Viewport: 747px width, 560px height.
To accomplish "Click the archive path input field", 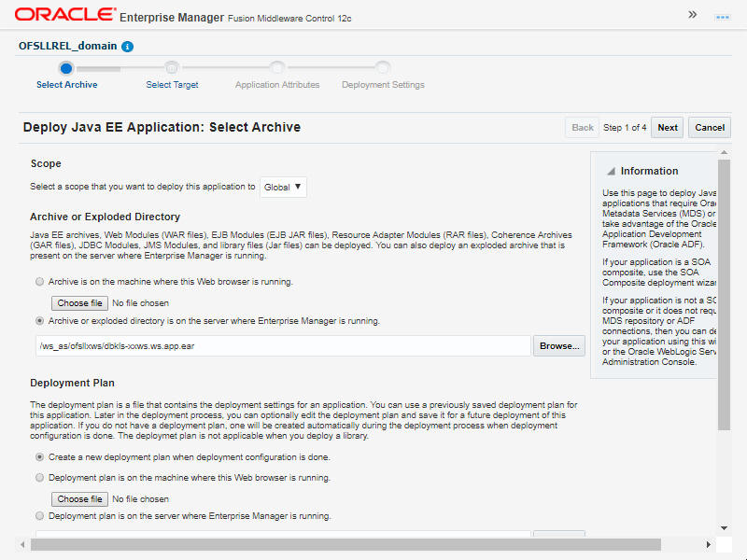I will [x=283, y=346].
